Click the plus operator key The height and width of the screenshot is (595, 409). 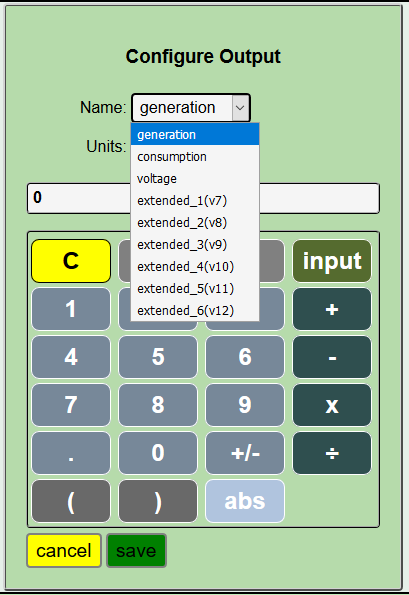(x=332, y=309)
